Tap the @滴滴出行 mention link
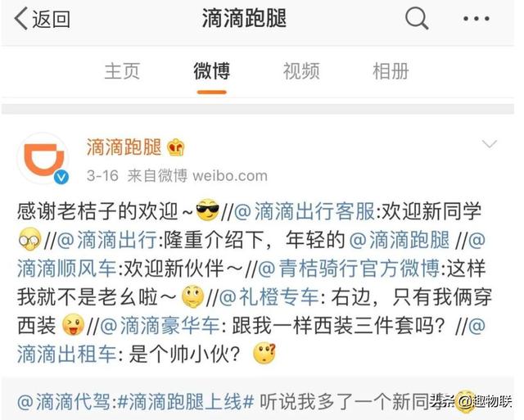The width and height of the screenshot is (524, 420). pyautogui.click(x=106, y=240)
